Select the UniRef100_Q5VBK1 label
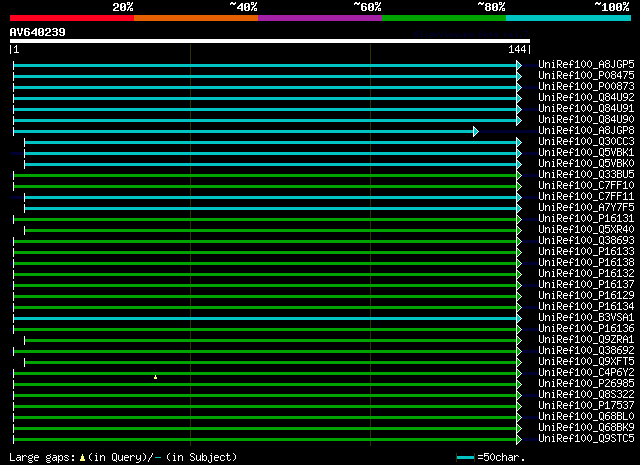Image resolution: width=640 pixels, height=465 pixels. point(586,153)
